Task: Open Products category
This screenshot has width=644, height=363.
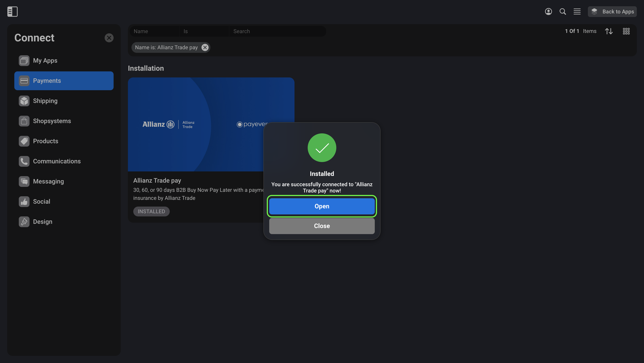Action: point(64,141)
